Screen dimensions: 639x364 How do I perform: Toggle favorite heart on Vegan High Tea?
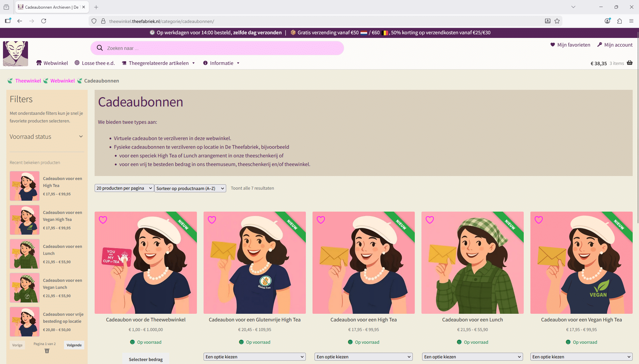[539, 220]
